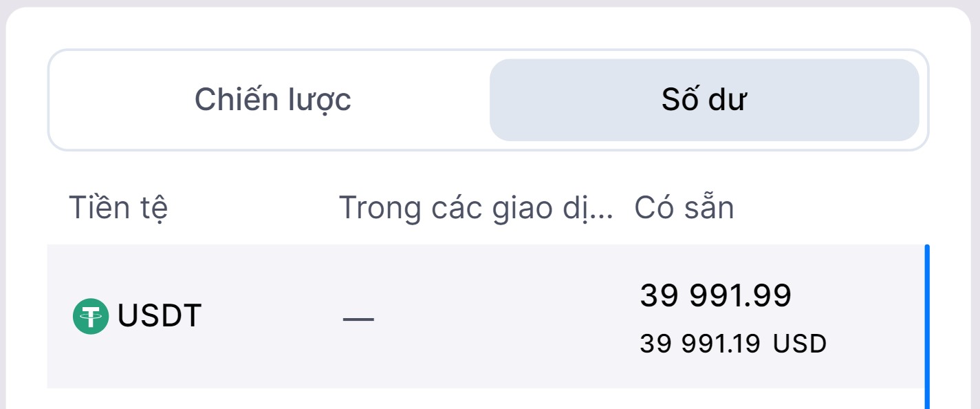Switch to the Chiến lược tab

[x=272, y=100]
